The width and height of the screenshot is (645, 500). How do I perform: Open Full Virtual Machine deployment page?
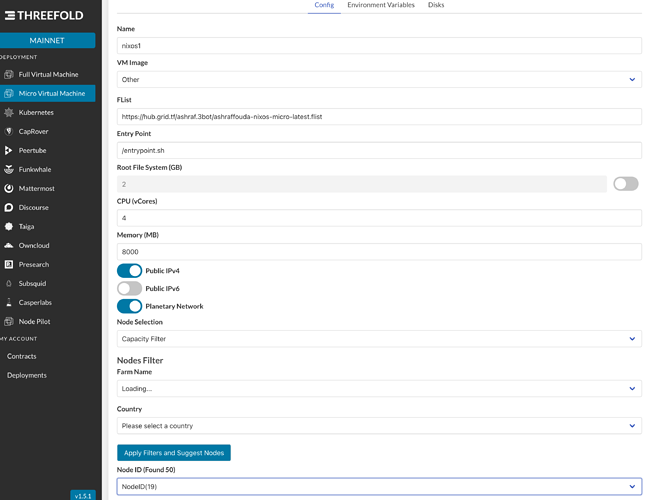click(x=47, y=74)
